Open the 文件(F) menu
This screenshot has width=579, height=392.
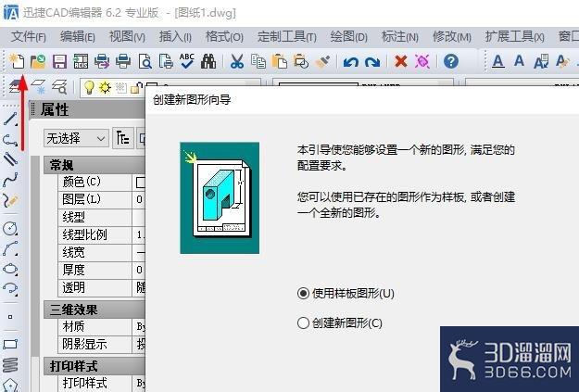(x=29, y=37)
